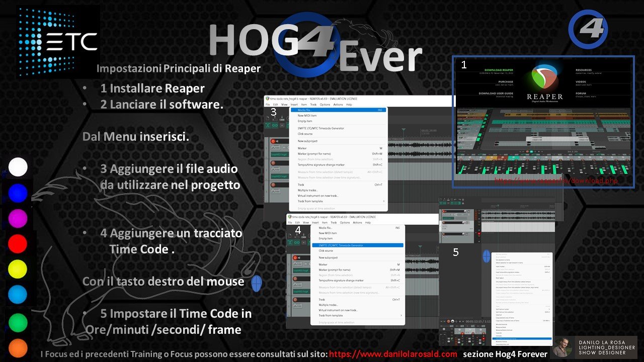Open Help menu in lower REAPER window
Screen dimensions: 644x362
pos(368,223)
